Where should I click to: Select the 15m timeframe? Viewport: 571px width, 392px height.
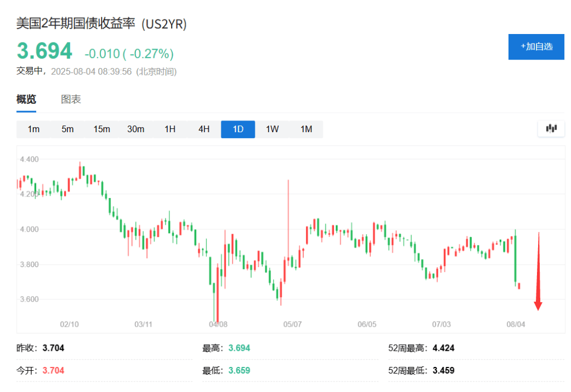point(101,129)
